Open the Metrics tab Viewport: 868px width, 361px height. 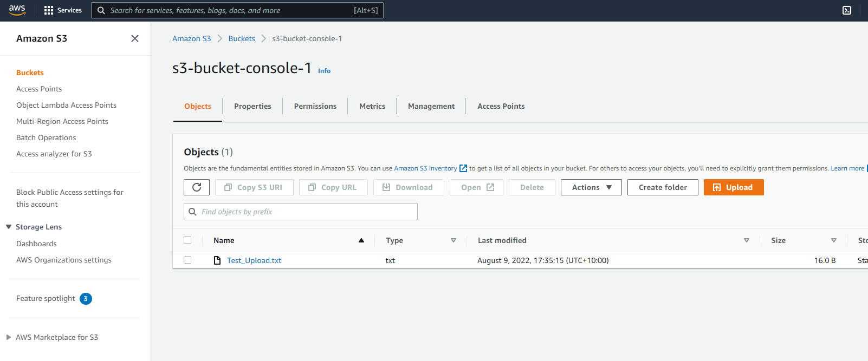point(372,106)
